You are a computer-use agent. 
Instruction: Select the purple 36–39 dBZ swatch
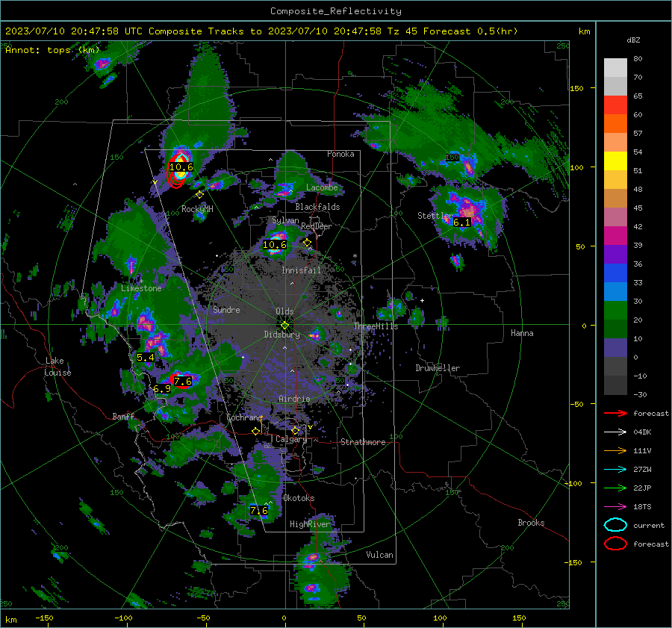coord(615,255)
